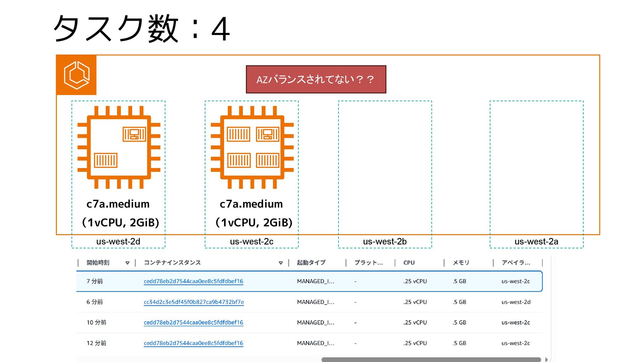The width and height of the screenshot is (644, 362).
Task: Click the CPU column header
Action: (409, 263)
